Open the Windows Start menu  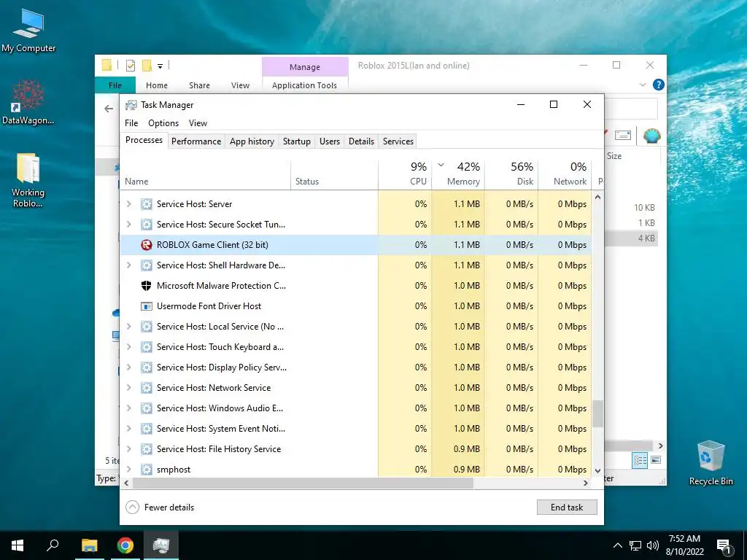click(18, 545)
